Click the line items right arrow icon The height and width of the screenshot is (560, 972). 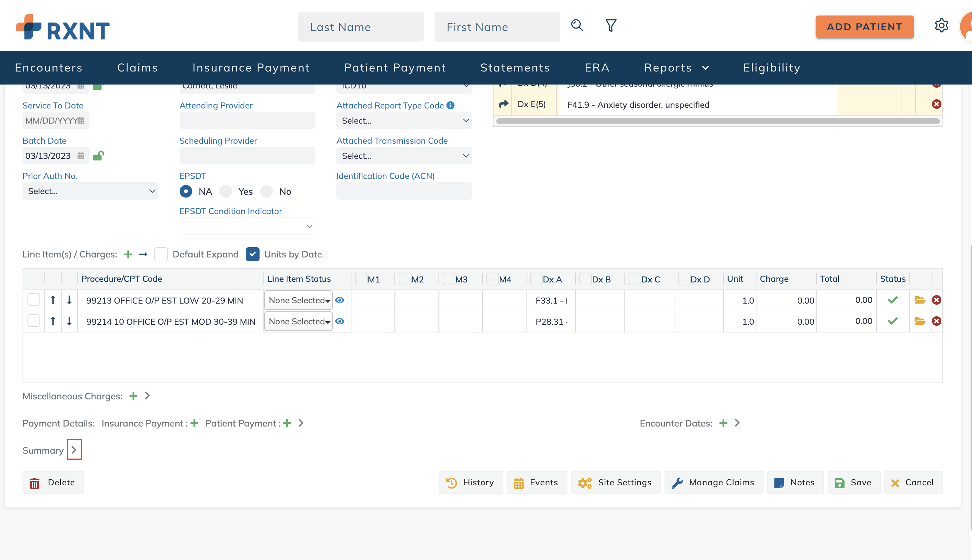click(x=143, y=254)
